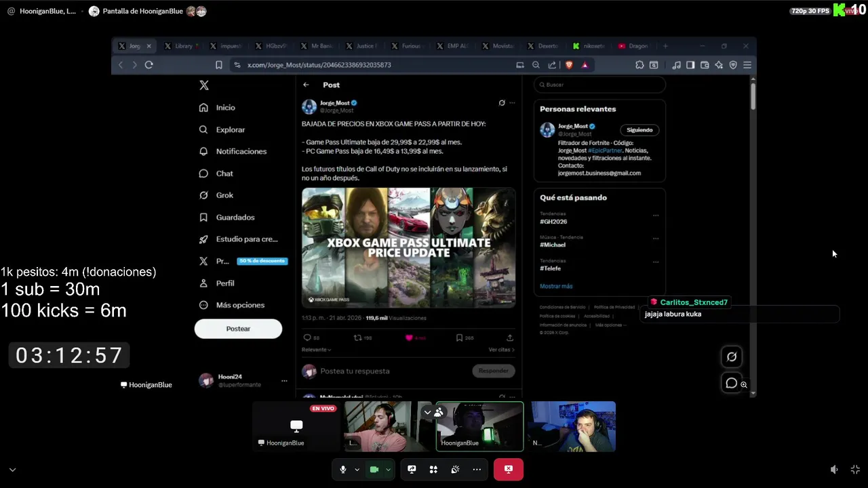Select HooniganBlue's green-bordered camera tile
Viewport: 868px width, 488px height.
tap(479, 426)
